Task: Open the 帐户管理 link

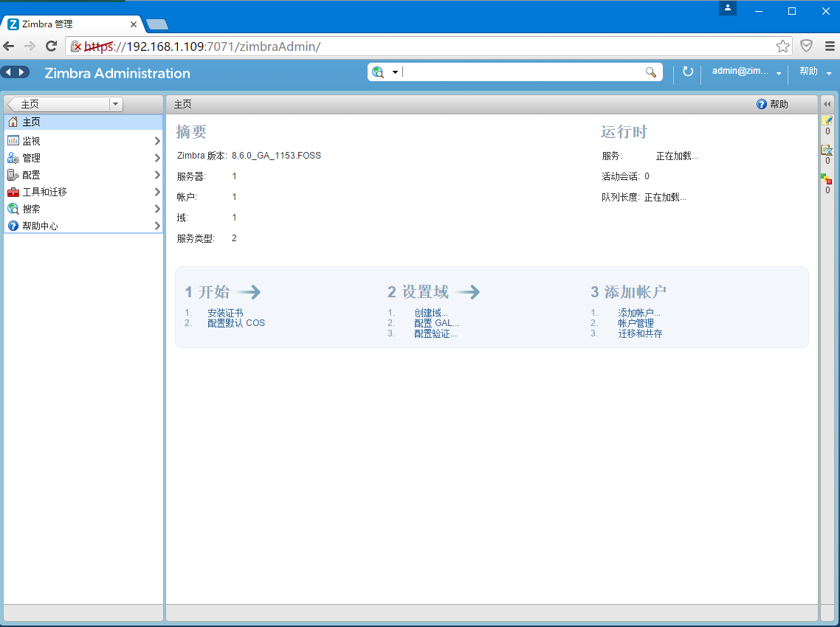Action: click(x=636, y=323)
